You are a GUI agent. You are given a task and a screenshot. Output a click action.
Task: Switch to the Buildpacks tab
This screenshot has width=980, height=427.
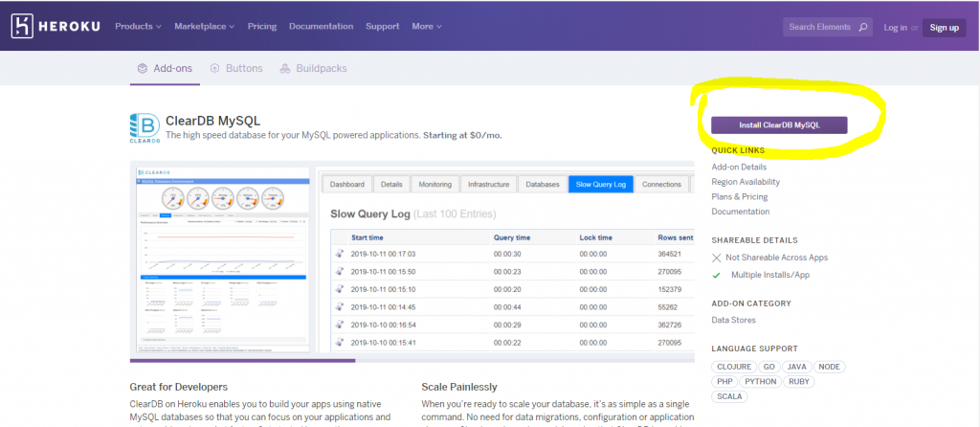[x=313, y=68]
